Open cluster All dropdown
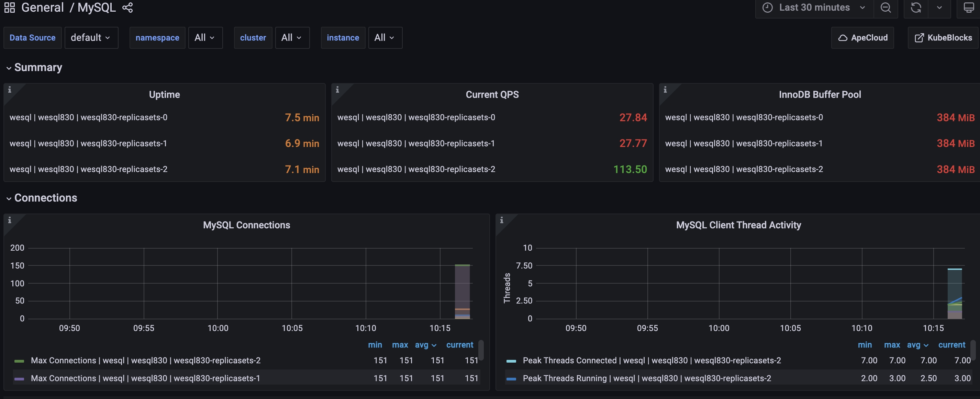The height and width of the screenshot is (399, 980). (x=292, y=38)
